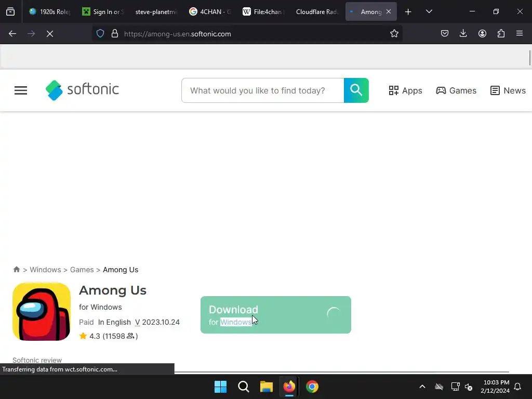Stop loading the current page
Viewport: 532px width, 399px height.
50,34
